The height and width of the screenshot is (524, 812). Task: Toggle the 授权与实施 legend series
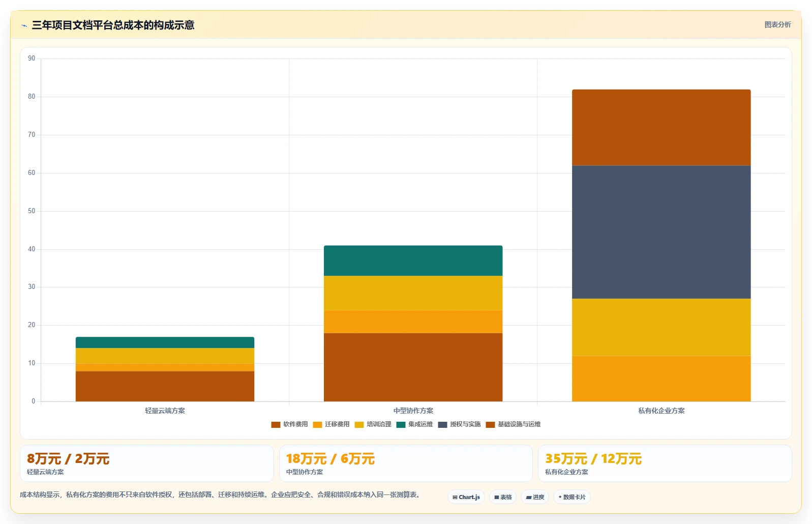(459, 424)
